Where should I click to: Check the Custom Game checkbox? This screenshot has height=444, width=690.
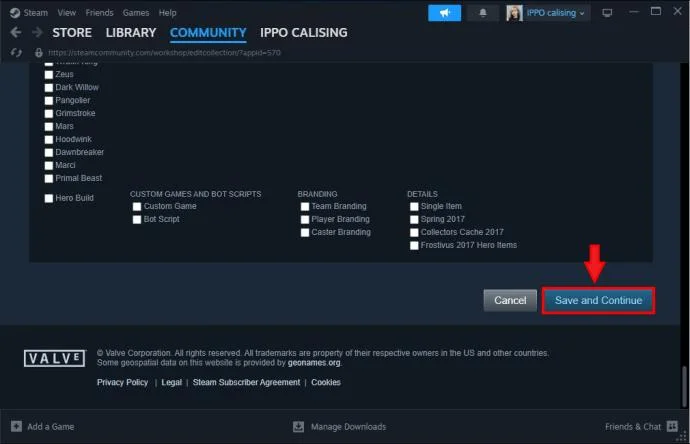[137, 206]
